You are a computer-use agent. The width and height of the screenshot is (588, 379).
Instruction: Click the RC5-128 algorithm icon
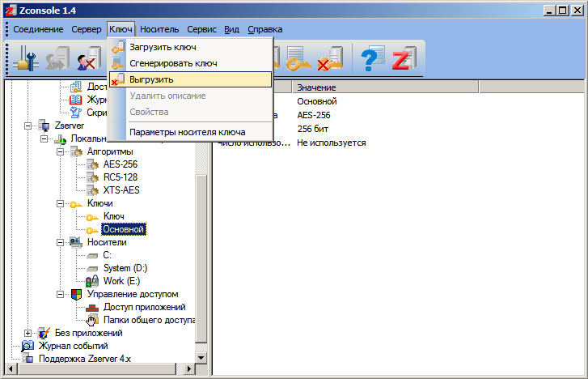93,177
